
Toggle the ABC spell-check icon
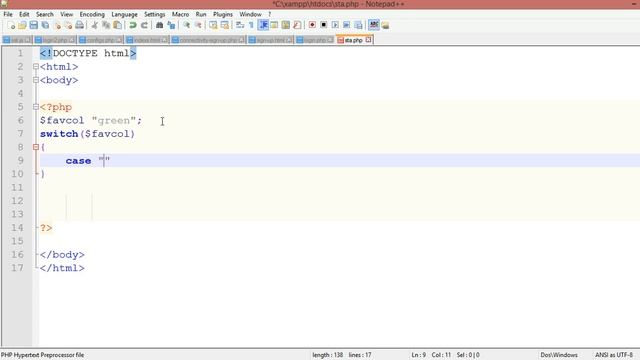click(373, 25)
